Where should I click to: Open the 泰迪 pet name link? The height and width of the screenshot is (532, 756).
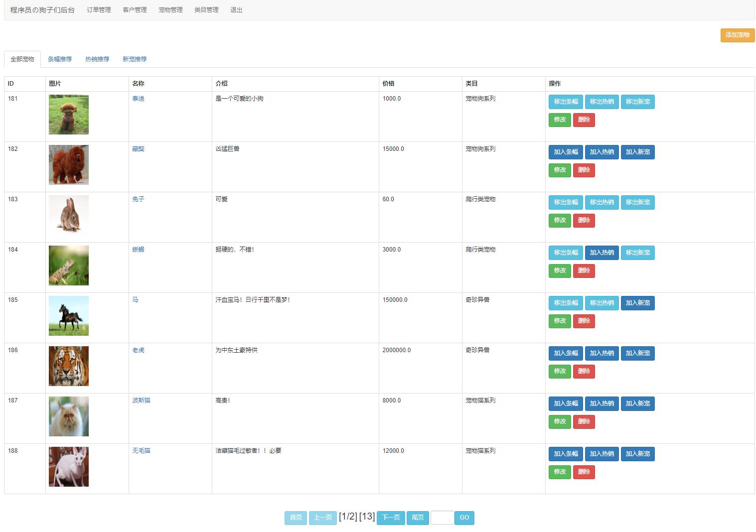point(138,99)
